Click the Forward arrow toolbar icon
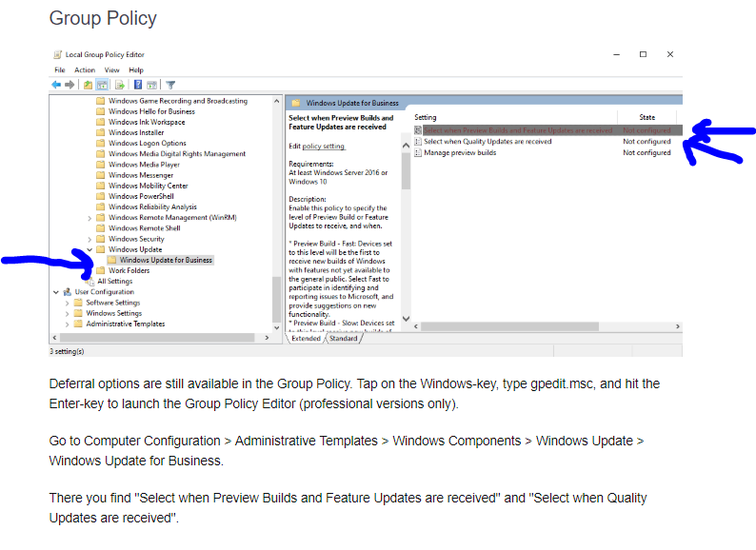Screen dimensions: 756x550 click(70, 85)
